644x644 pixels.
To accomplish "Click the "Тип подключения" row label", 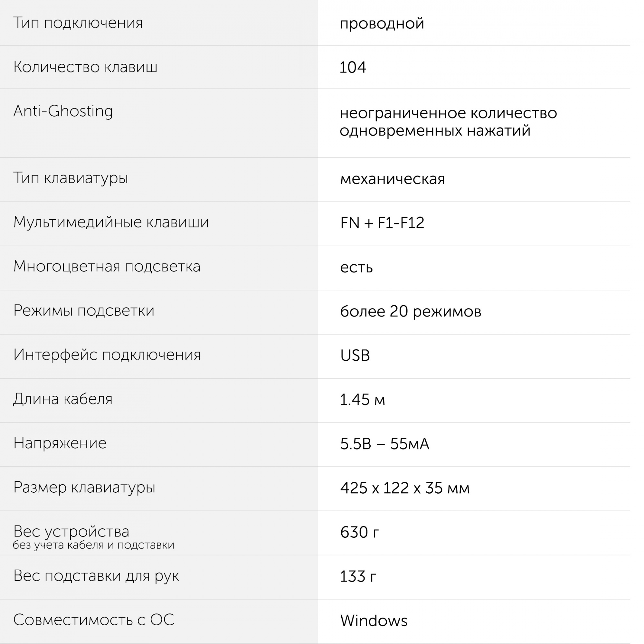I will (78, 23).
